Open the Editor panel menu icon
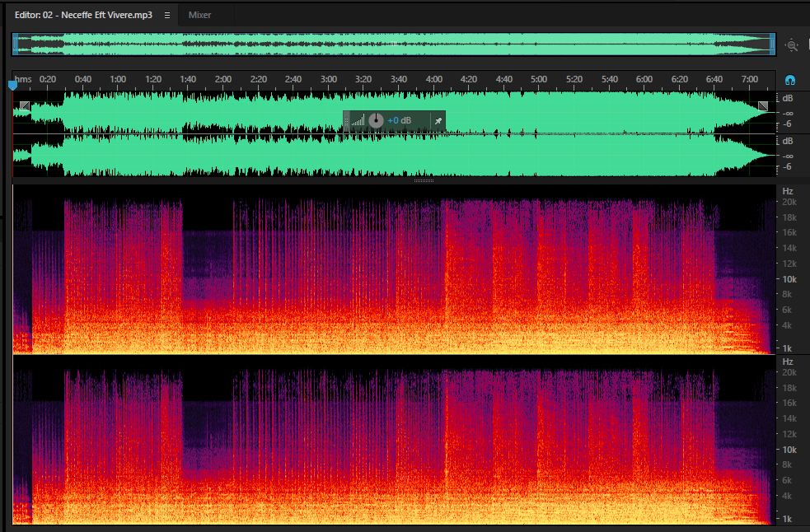Viewport: 810px width, 532px height. click(166, 16)
